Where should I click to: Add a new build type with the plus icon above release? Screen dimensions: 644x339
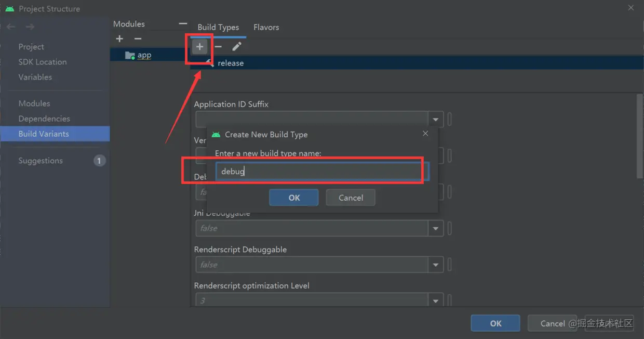click(x=199, y=47)
